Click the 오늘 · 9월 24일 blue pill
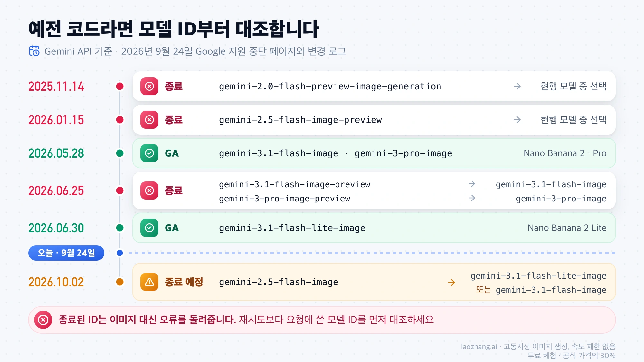 [66, 253]
